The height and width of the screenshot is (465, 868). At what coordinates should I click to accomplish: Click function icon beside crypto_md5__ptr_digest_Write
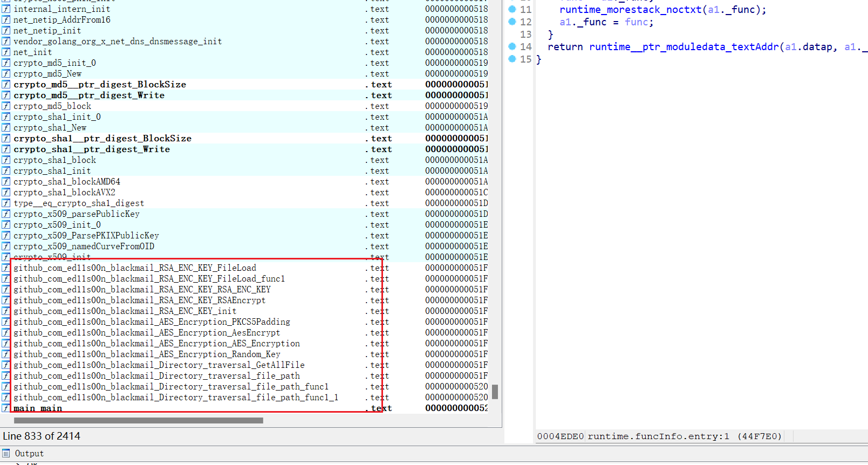click(6, 95)
